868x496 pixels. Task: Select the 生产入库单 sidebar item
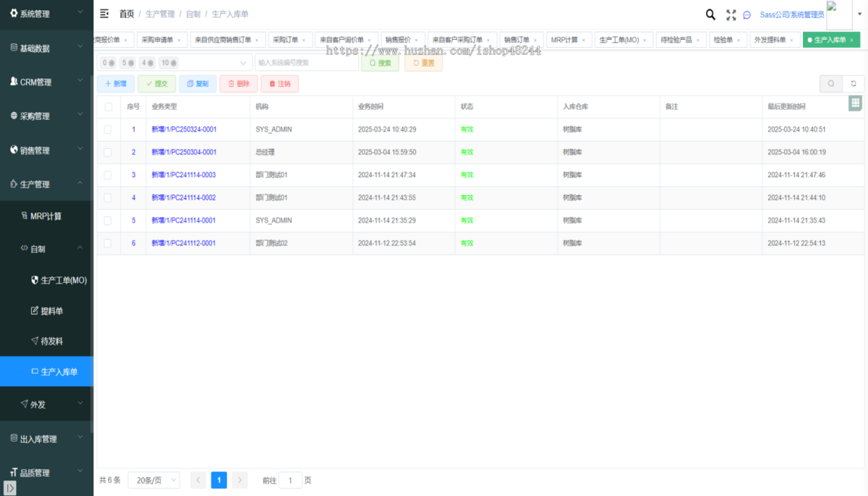(46, 372)
